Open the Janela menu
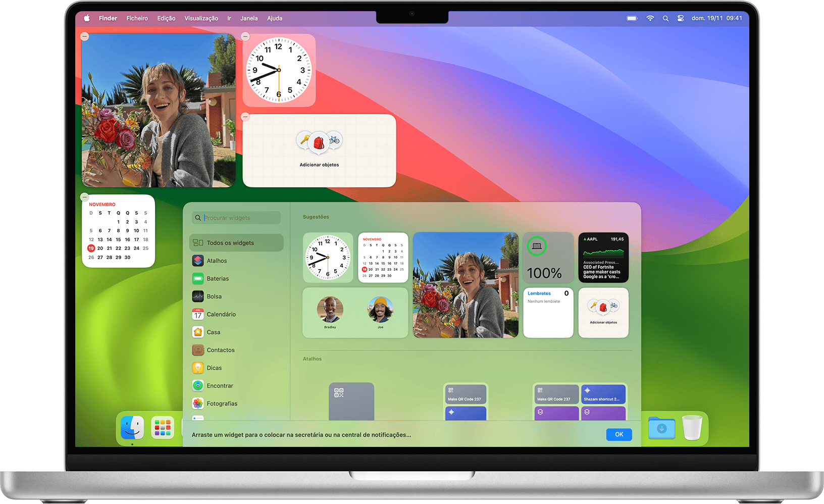Screen dimensions: 824x504 pos(249,18)
